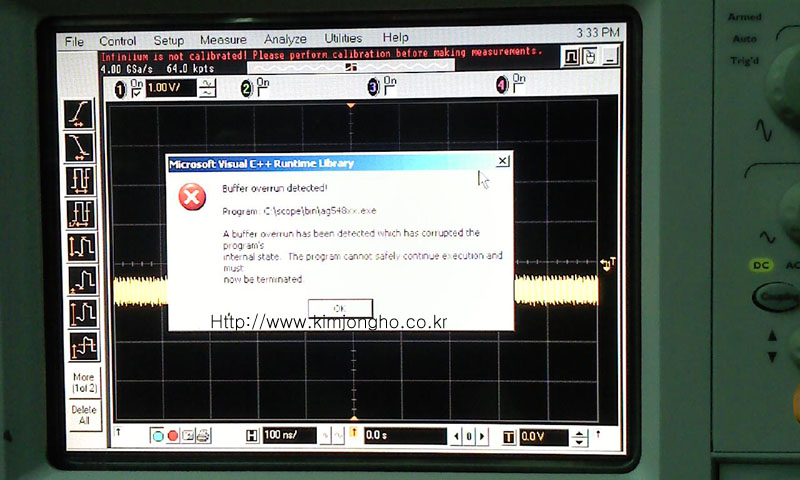Click the Delete All measurements button
The width and height of the screenshot is (800, 480).
(x=84, y=415)
